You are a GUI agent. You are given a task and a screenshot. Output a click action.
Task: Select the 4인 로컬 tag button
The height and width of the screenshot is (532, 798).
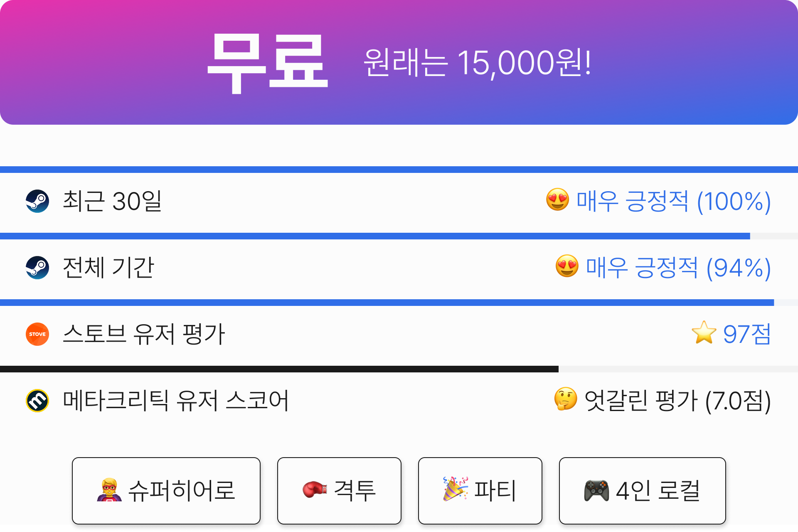(x=642, y=491)
